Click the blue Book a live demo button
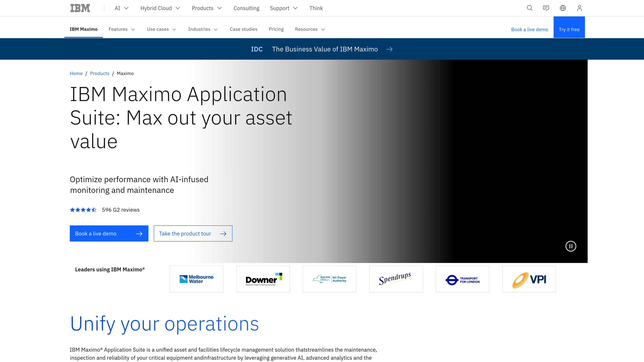The width and height of the screenshot is (644, 362). click(109, 233)
